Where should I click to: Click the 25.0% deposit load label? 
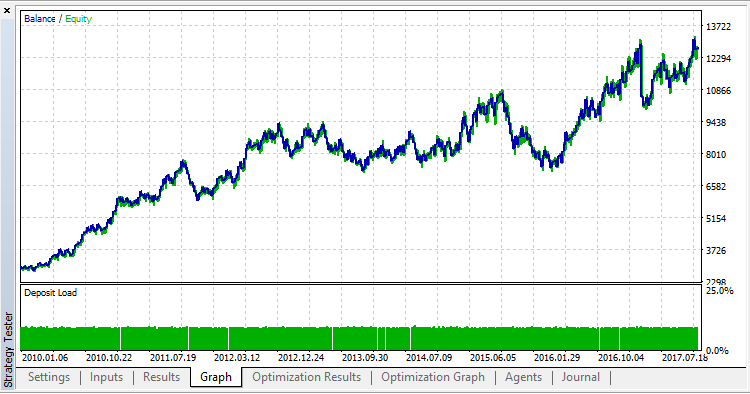(719, 291)
